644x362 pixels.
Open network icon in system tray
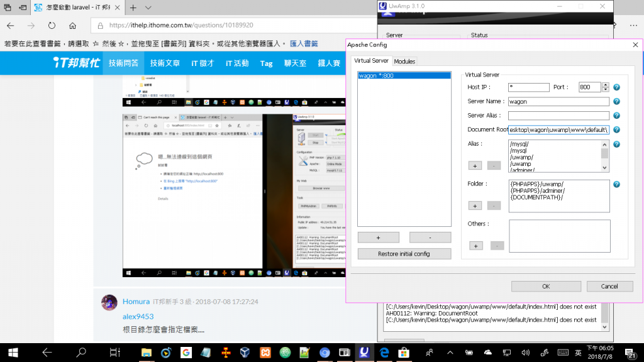pos(507,353)
